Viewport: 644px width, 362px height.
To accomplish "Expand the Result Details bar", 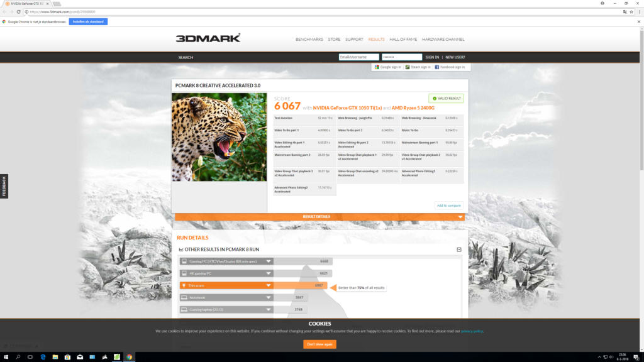I will point(319,217).
